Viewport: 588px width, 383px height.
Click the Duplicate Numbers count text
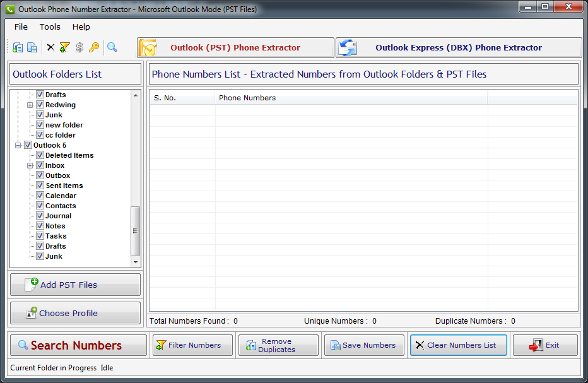475,321
